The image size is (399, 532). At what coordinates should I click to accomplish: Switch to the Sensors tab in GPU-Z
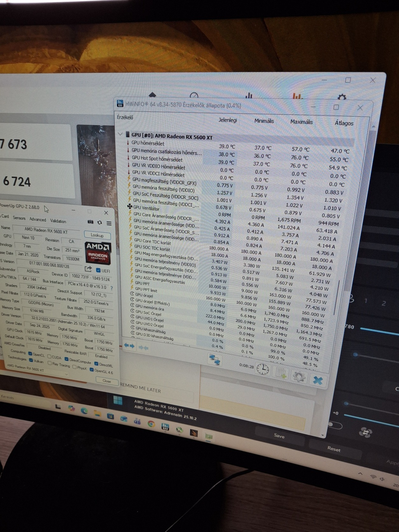click(x=19, y=218)
